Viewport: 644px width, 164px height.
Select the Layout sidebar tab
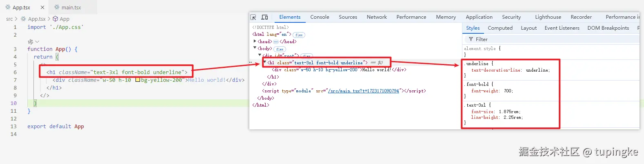(529, 28)
